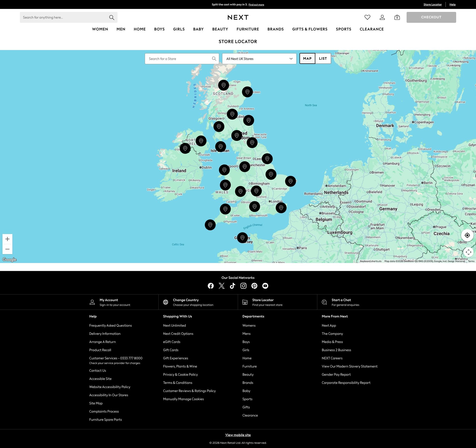Click the Search for a Store input field
Screen dimensions: 476x448
point(178,59)
